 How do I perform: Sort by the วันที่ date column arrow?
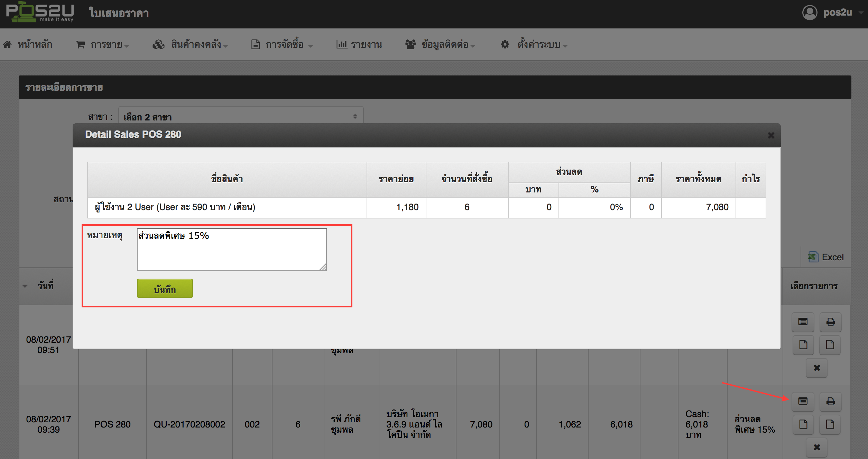pyautogui.click(x=25, y=286)
